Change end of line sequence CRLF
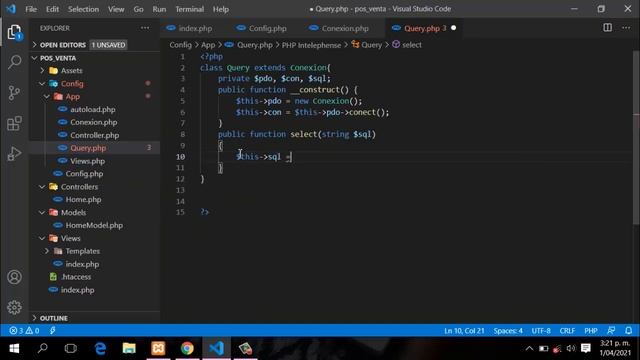640x360 pixels. tap(567, 331)
